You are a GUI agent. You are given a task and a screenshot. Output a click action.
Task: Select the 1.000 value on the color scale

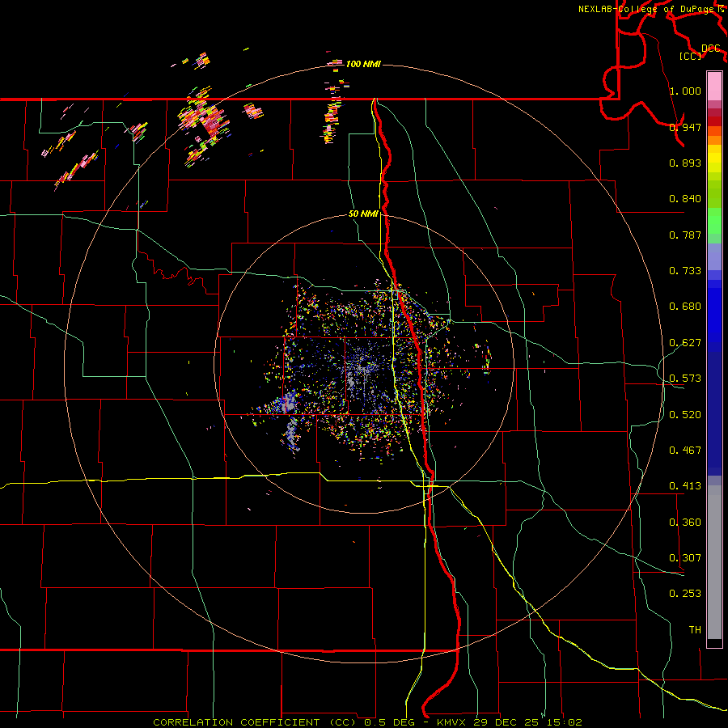click(685, 91)
